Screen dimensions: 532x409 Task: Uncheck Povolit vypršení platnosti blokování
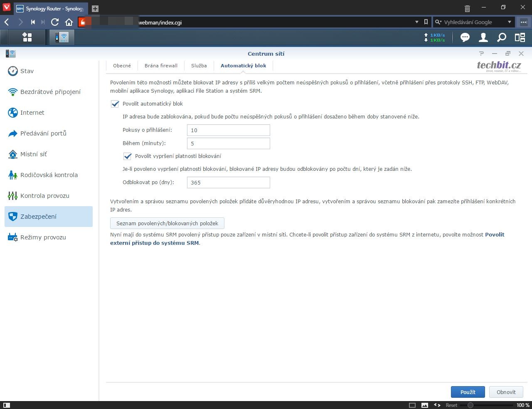pos(128,156)
